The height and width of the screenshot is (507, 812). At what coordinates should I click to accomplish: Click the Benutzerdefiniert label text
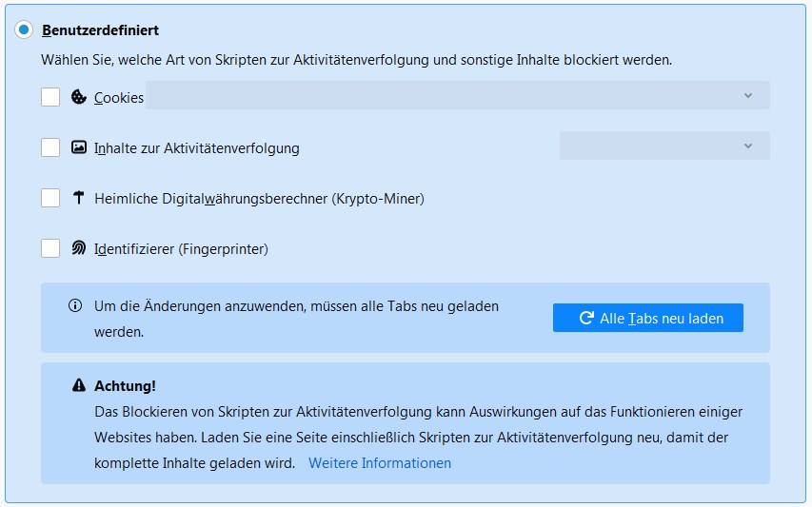coord(100,30)
